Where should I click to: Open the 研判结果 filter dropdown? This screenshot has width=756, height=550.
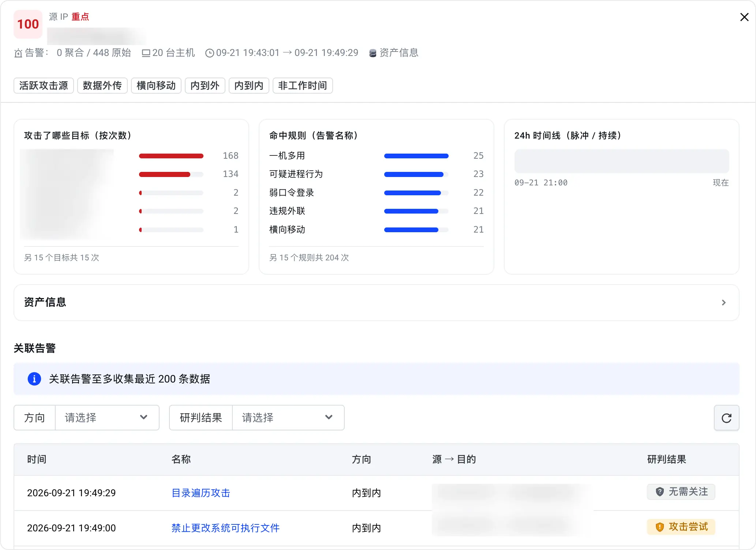coord(288,418)
